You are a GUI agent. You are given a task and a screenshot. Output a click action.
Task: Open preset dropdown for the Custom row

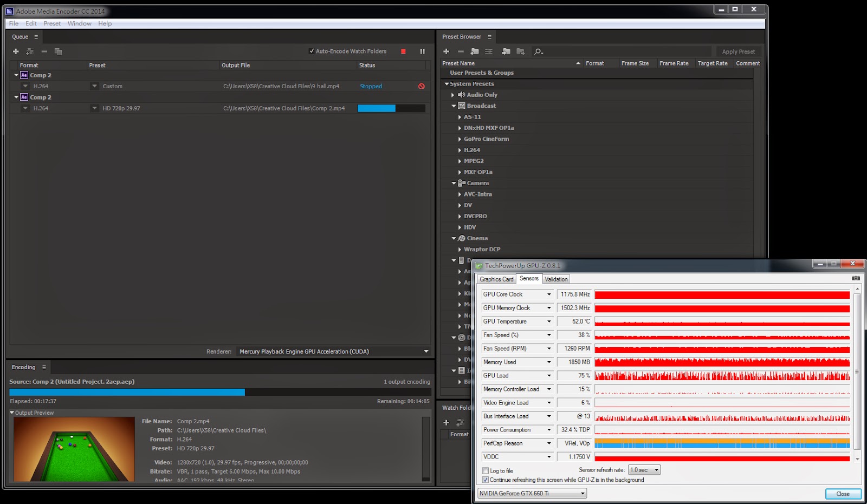pos(94,86)
